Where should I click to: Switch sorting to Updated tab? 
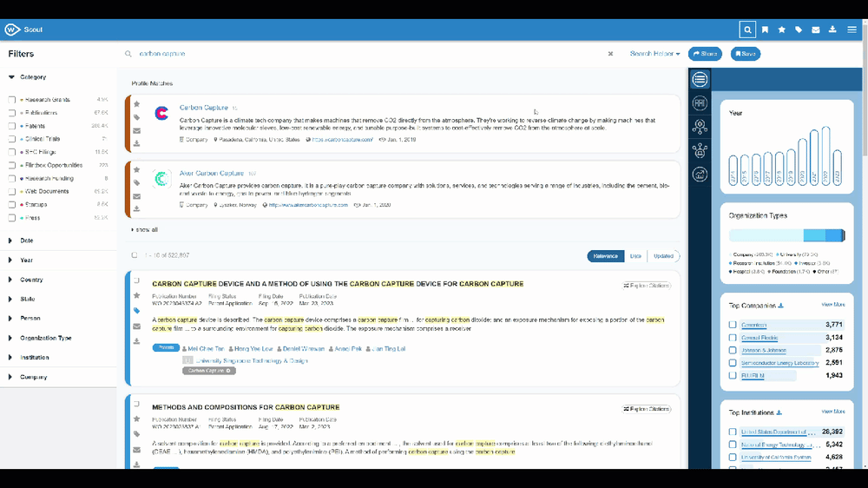664,256
